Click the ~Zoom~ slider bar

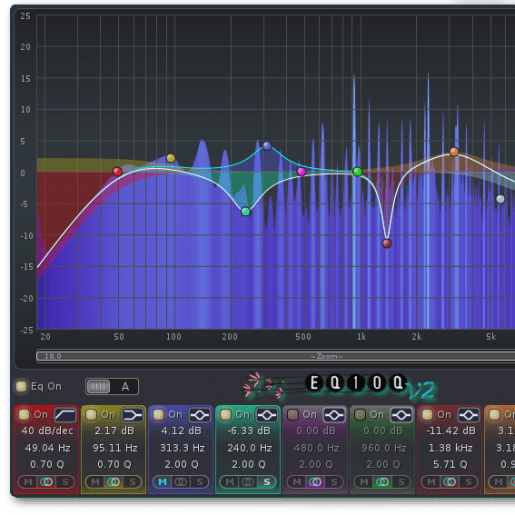tap(275, 356)
